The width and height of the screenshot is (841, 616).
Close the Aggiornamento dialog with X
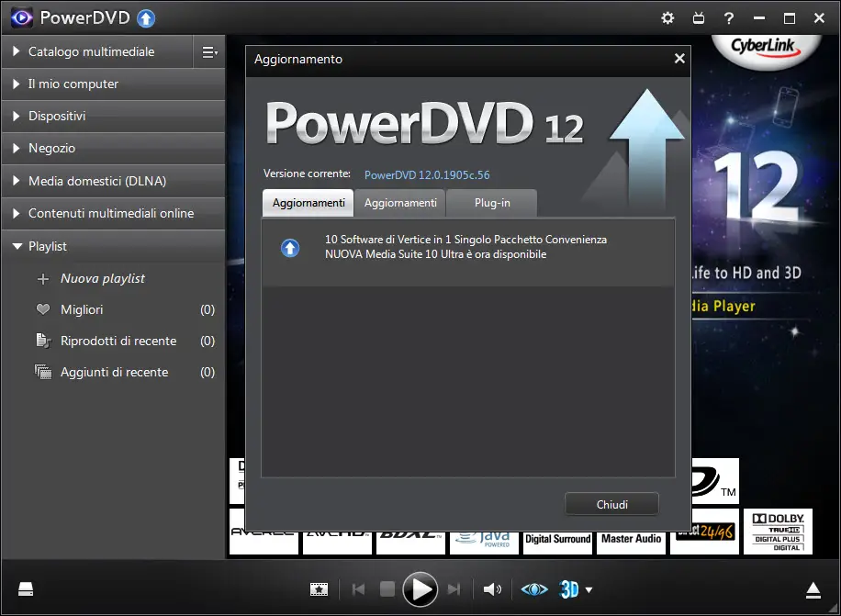click(x=679, y=59)
